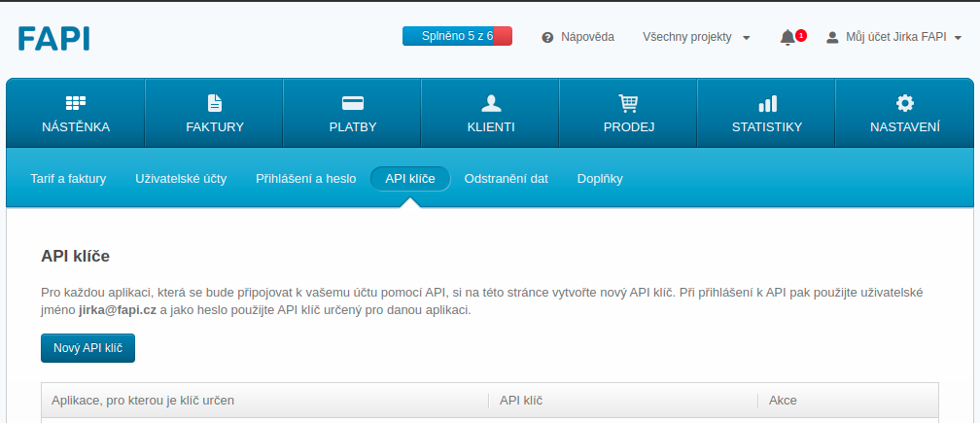
Task: Open the Doplňky tab
Action: click(x=600, y=179)
